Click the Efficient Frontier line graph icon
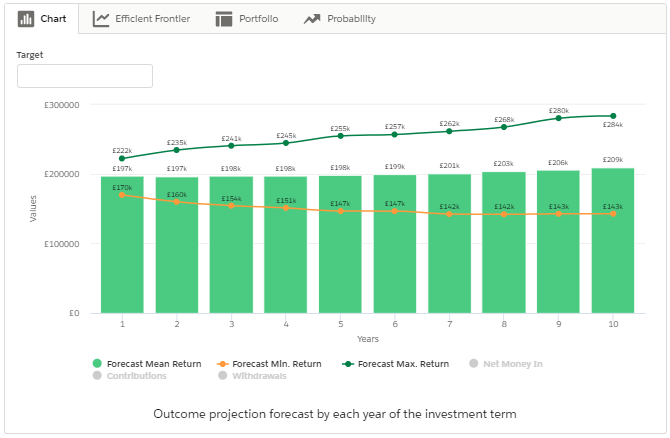The image size is (670, 438). pyautogui.click(x=101, y=19)
